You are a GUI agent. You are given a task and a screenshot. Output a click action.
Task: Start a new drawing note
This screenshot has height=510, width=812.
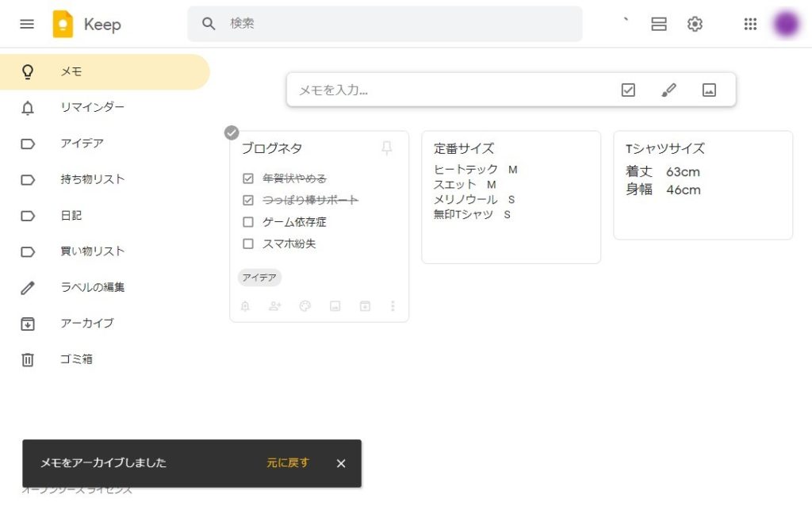[668, 90]
